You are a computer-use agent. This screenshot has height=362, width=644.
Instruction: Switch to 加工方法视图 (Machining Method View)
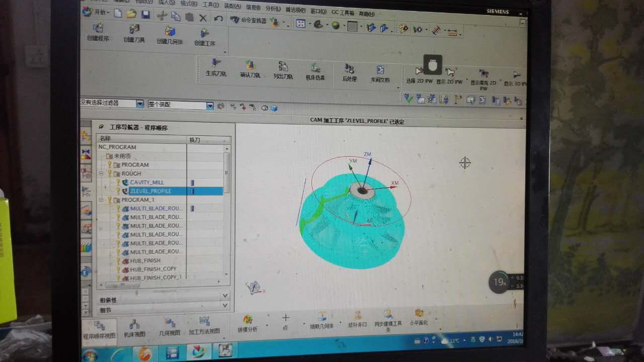click(x=204, y=326)
